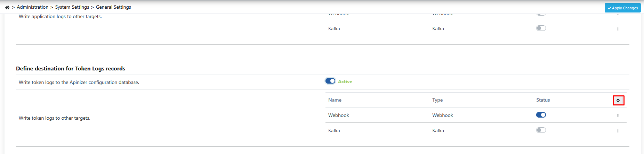Screen dimensions: 644x154
Task: Click the Apply Changes button
Action: tap(622, 8)
